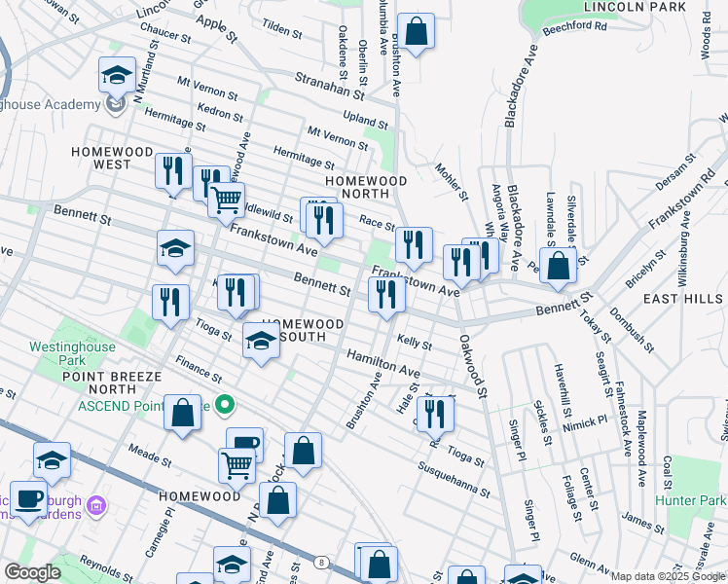The width and height of the screenshot is (728, 584).
Task: Select the restaurant marker beside Hale St
Action: (435, 414)
